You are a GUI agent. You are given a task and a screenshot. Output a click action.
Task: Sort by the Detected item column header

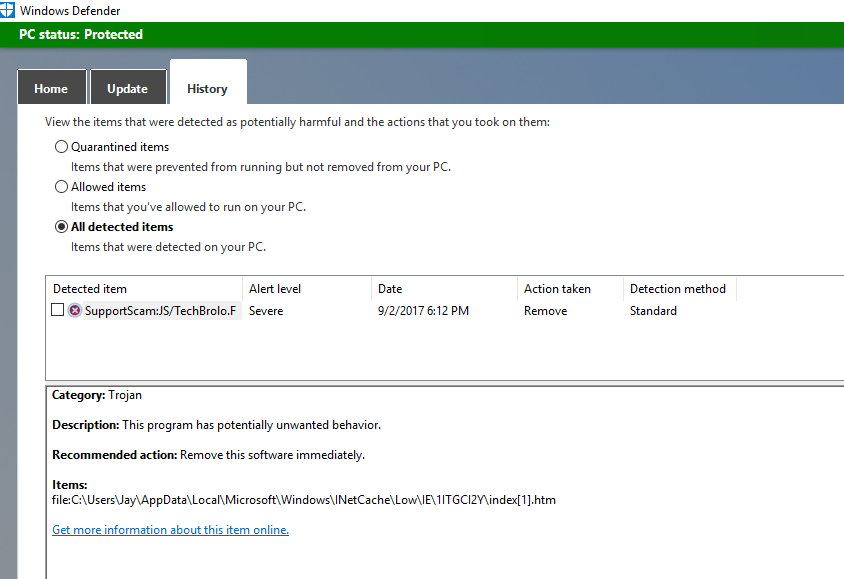pyautogui.click(x=144, y=289)
